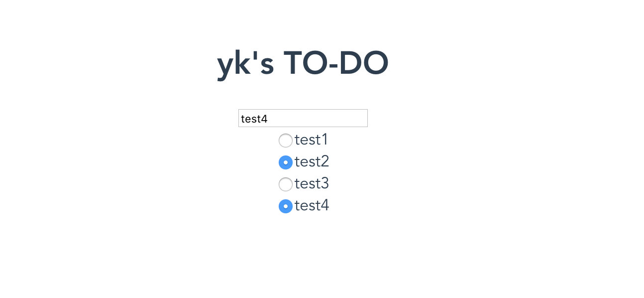Click the digit '3' in the test3 label
This screenshot has width=644, height=298.
coord(324,184)
